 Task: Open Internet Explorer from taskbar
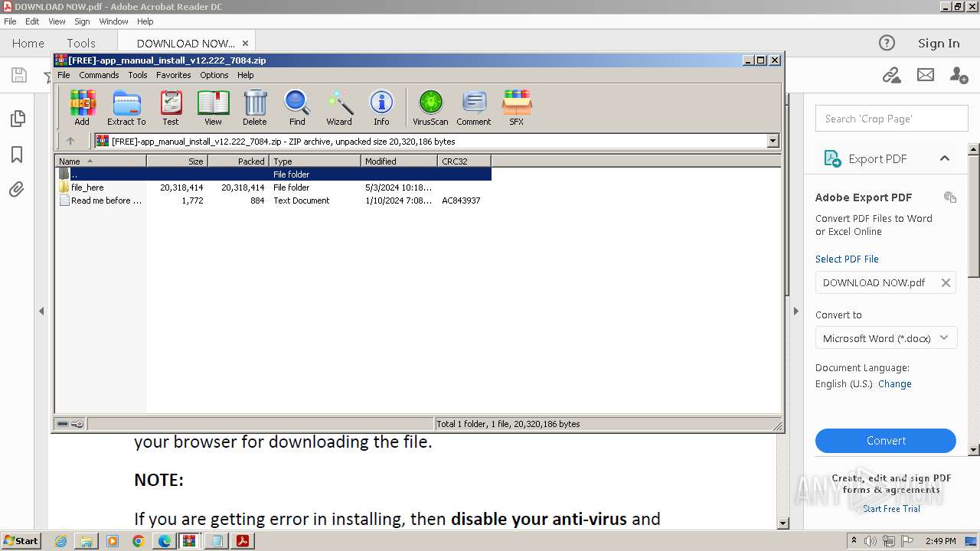click(x=60, y=541)
